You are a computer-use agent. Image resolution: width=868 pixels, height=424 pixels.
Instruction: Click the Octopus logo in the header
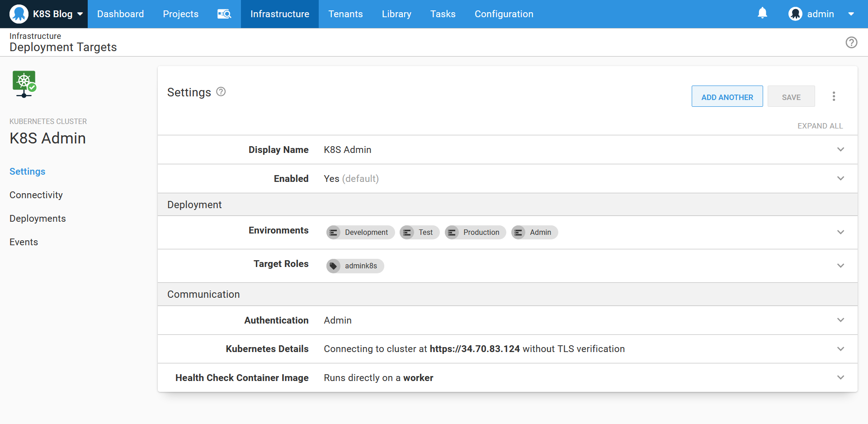pos(19,14)
